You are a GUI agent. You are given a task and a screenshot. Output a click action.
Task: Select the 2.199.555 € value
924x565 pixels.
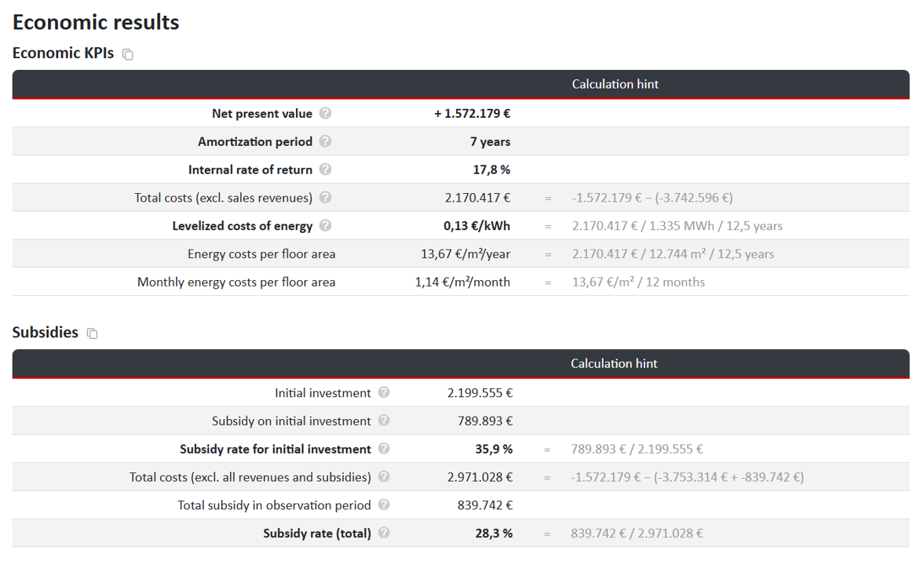[480, 393]
